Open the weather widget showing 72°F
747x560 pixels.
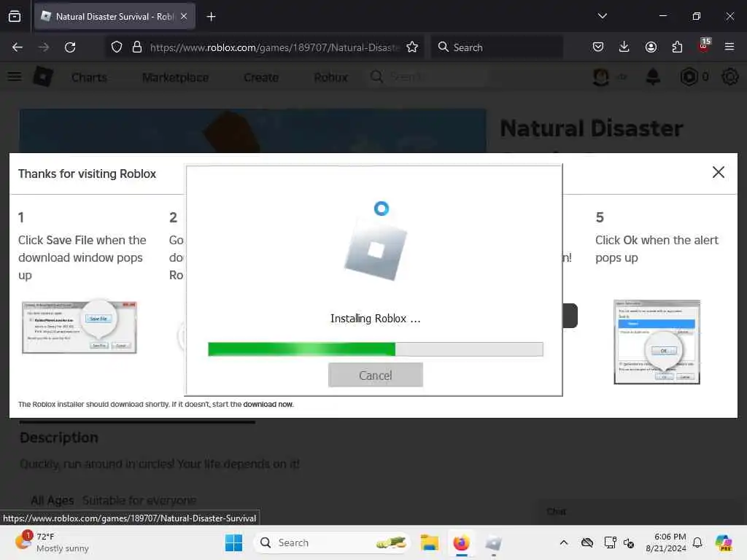point(52,542)
